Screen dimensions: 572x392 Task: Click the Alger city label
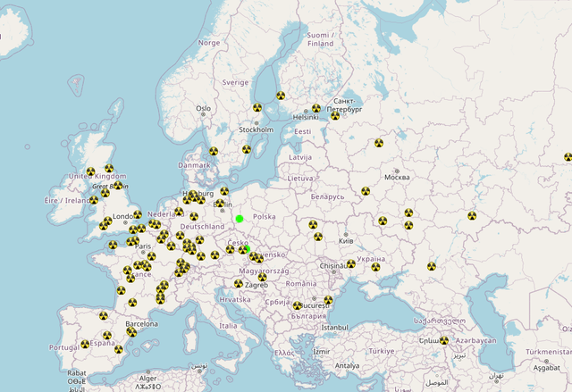pyautogui.click(x=147, y=379)
